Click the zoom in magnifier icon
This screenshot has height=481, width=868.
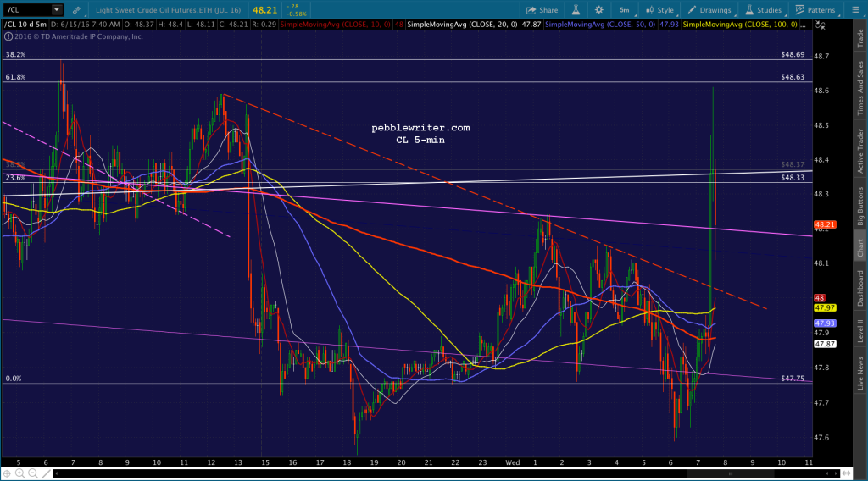tap(20, 473)
